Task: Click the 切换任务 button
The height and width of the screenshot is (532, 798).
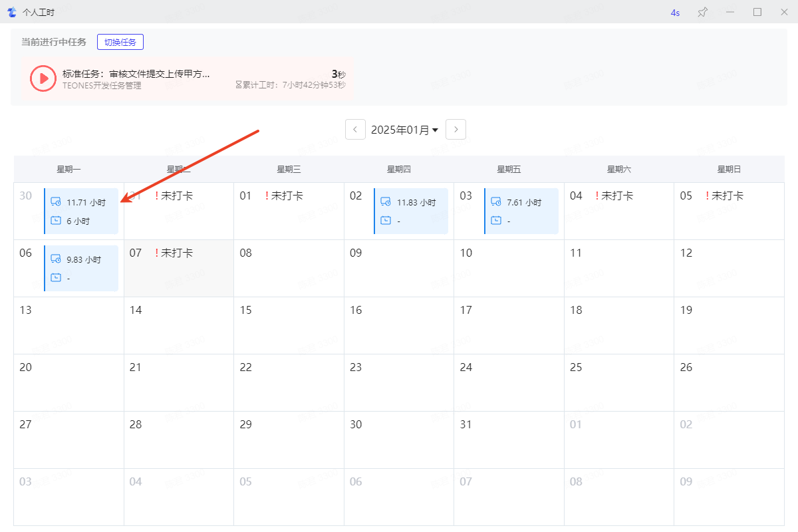Action: tap(120, 42)
